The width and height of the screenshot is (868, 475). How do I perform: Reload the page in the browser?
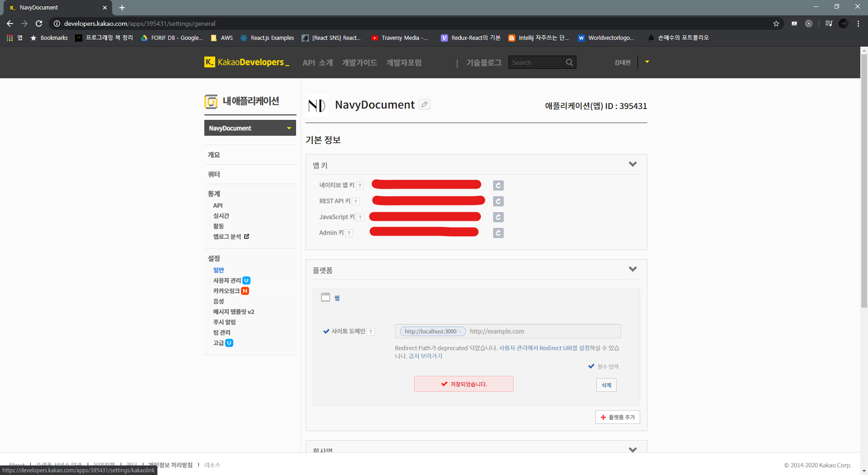(39, 24)
